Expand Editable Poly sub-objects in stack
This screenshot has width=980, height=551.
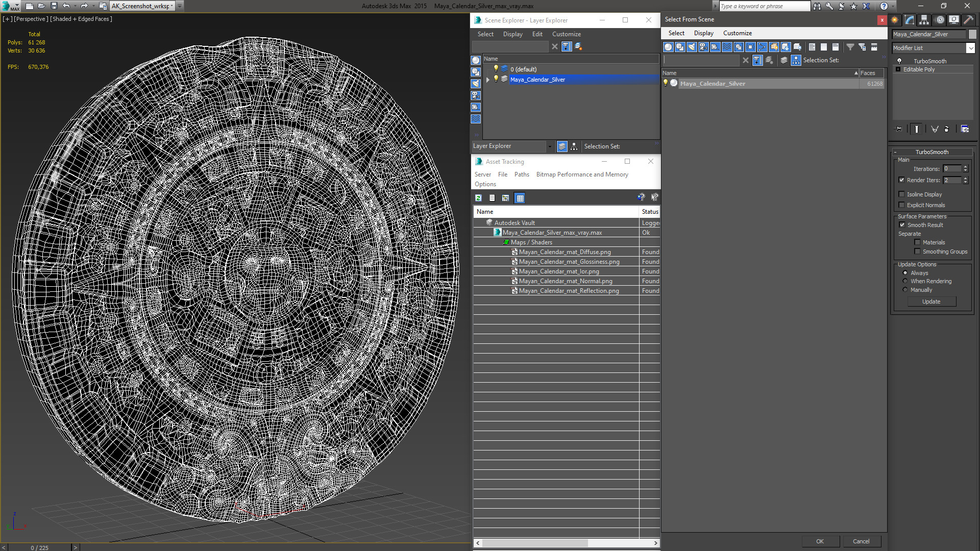(x=898, y=69)
